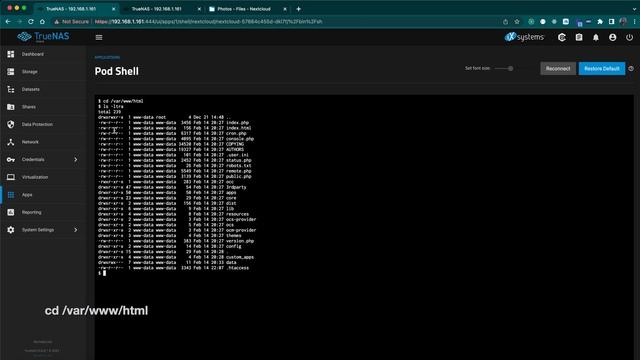Click the iXsystems logo
This screenshot has height=360, width=640.
524,37
